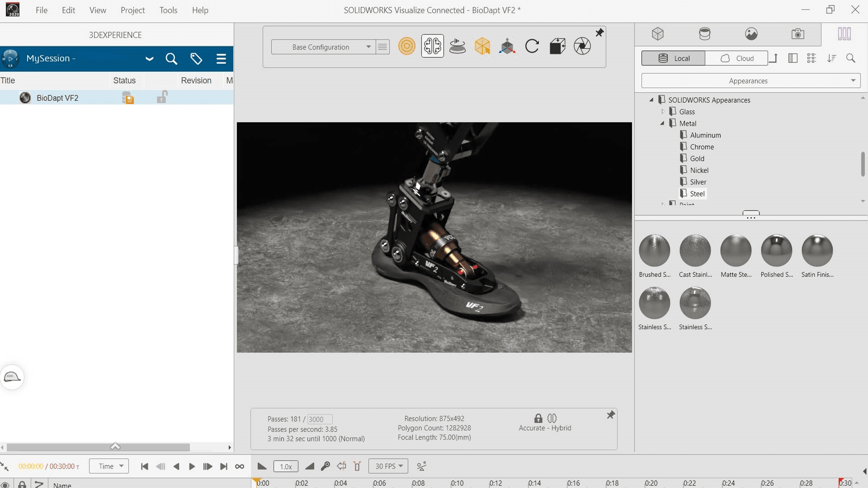Select the bloom/post-processing render icon

581,46
